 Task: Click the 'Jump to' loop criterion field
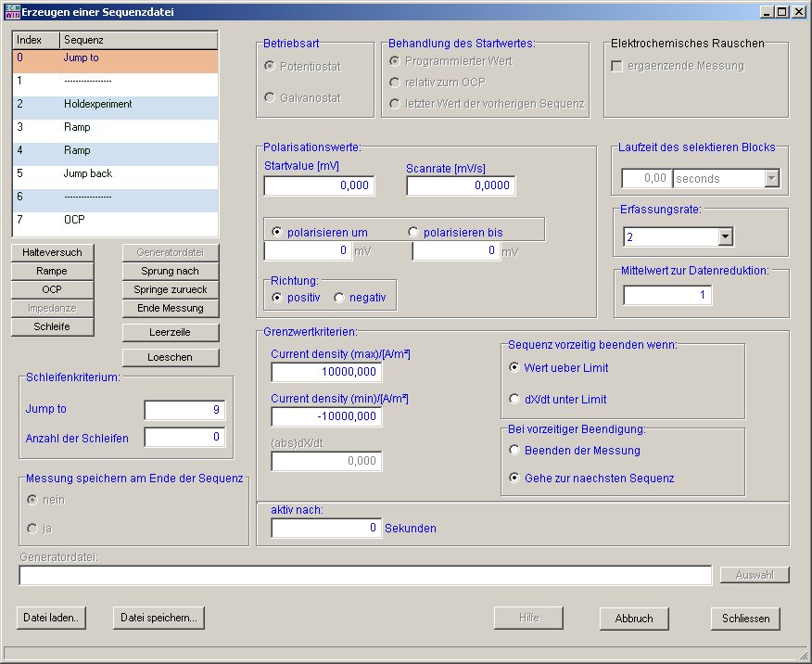click(x=184, y=410)
